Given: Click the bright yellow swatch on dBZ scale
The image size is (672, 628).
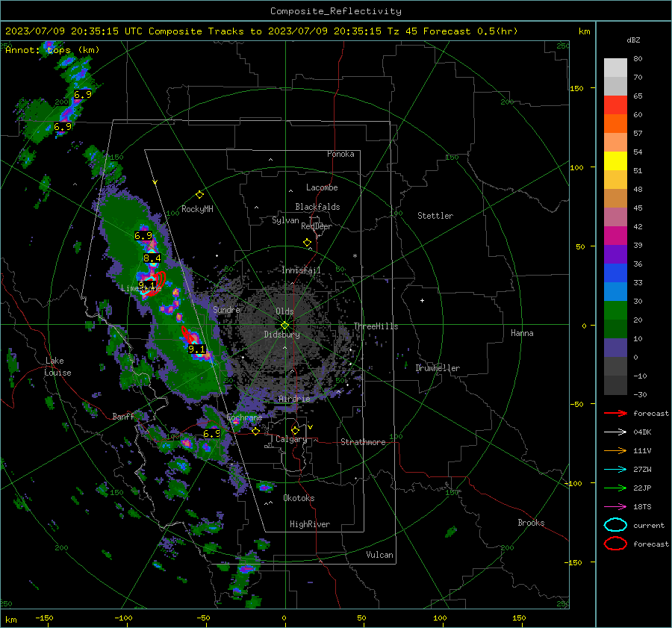Looking at the screenshot, I should coord(615,161).
